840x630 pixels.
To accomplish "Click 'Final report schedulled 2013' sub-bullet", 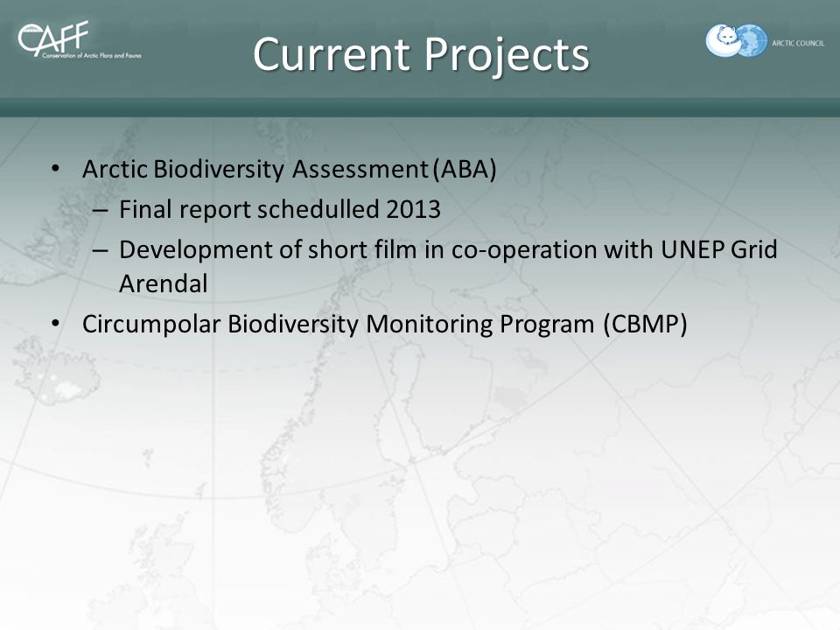I will [280, 209].
